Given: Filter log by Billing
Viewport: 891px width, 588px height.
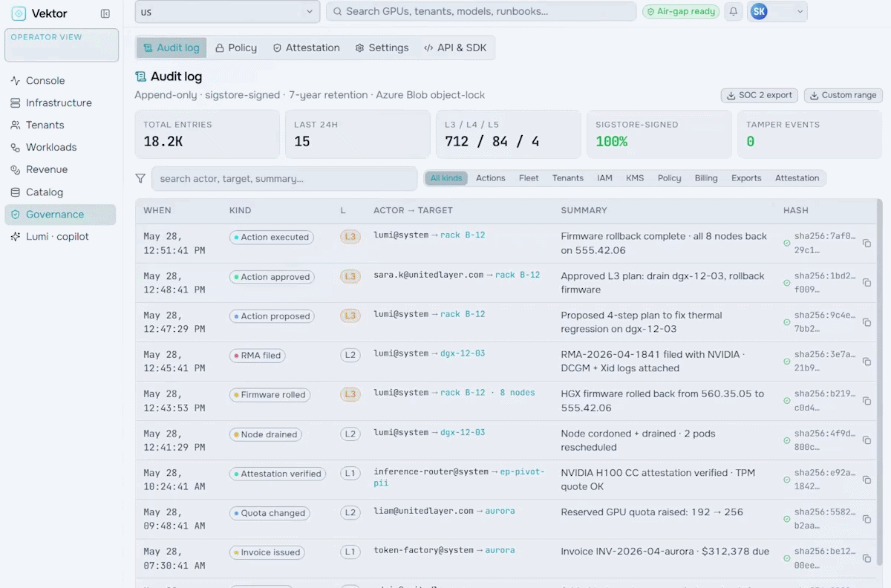Looking at the screenshot, I should click(x=706, y=178).
